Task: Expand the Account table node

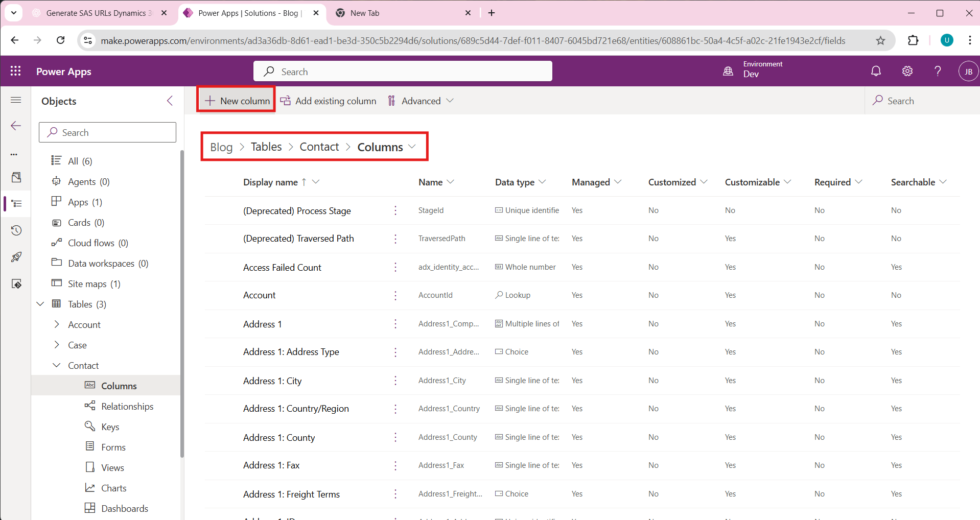Action: coord(57,324)
